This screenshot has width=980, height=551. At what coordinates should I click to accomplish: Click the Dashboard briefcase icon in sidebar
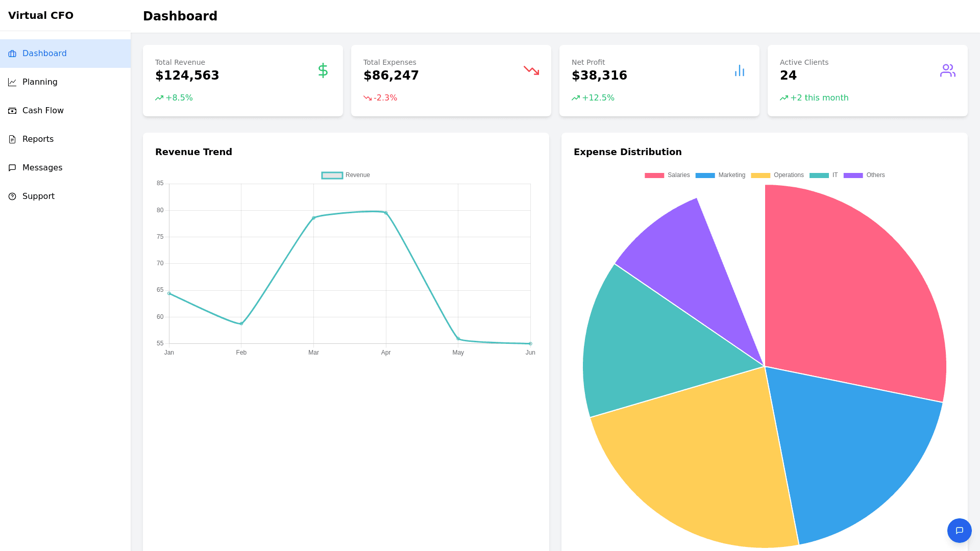12,54
